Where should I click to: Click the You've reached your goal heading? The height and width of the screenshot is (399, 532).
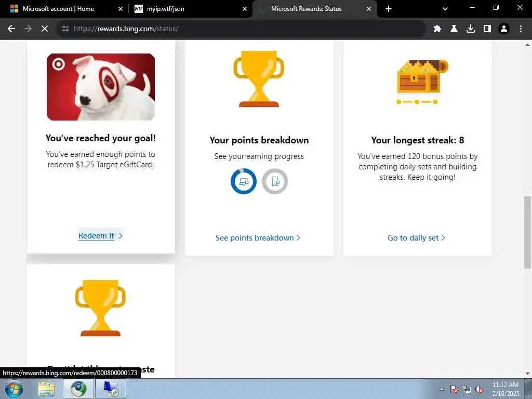coord(101,138)
